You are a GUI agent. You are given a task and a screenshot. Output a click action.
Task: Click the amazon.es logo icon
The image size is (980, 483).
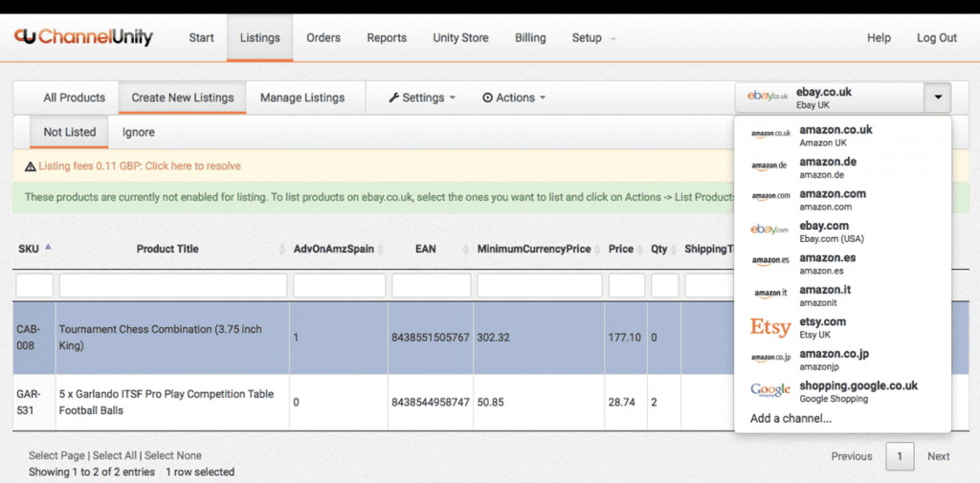pos(768,262)
